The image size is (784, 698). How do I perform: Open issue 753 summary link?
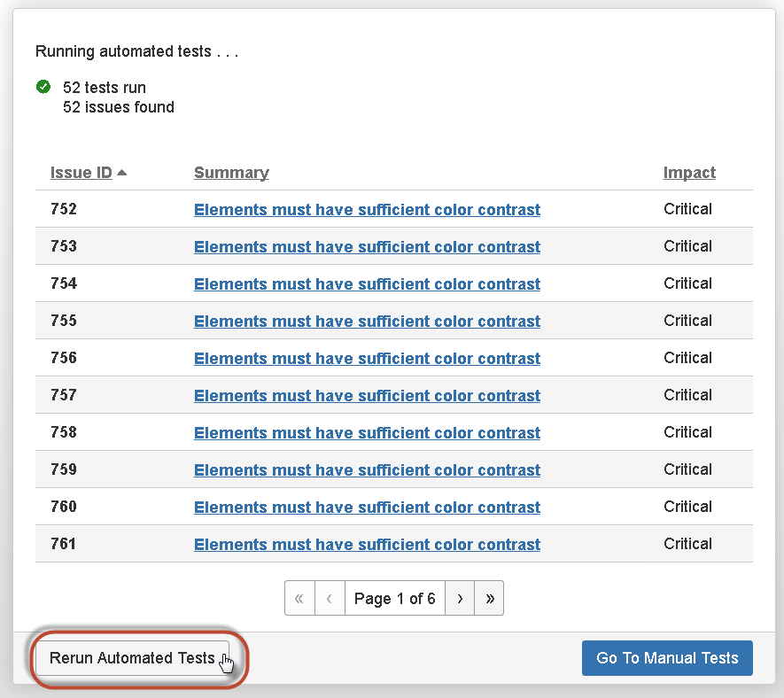point(367,246)
